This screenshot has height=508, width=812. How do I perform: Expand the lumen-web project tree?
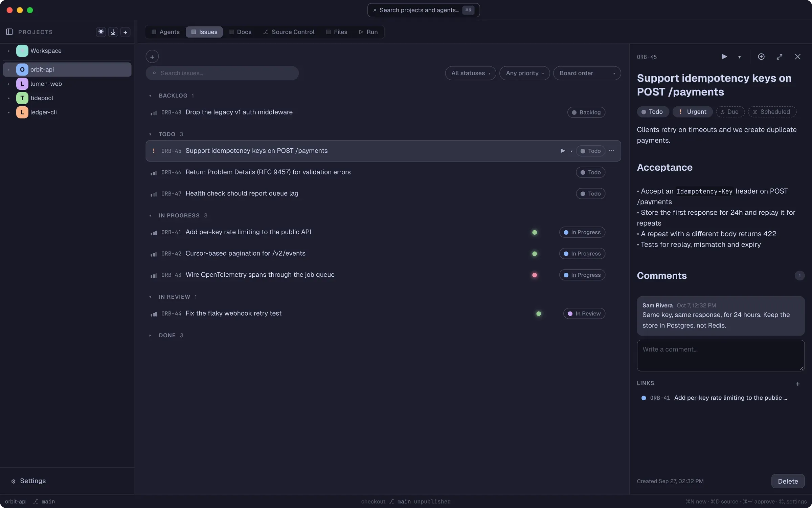pyautogui.click(x=8, y=84)
